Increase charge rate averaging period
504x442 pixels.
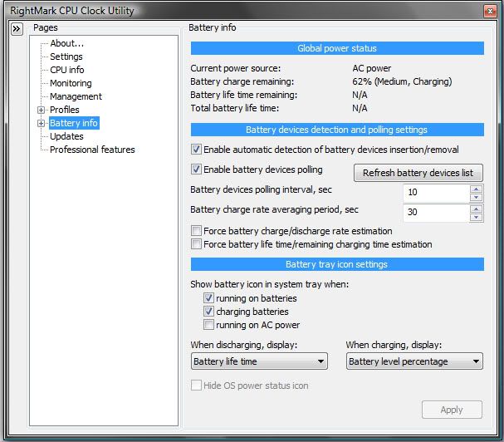click(476, 209)
